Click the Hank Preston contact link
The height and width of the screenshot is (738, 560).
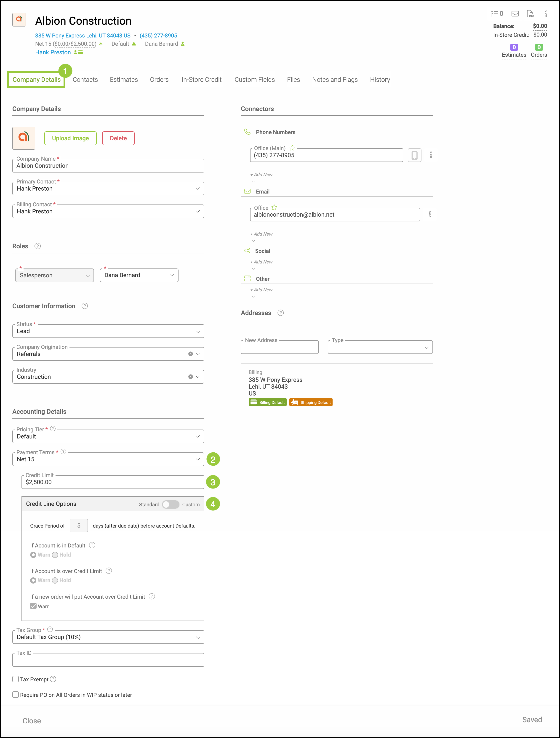pyautogui.click(x=53, y=52)
